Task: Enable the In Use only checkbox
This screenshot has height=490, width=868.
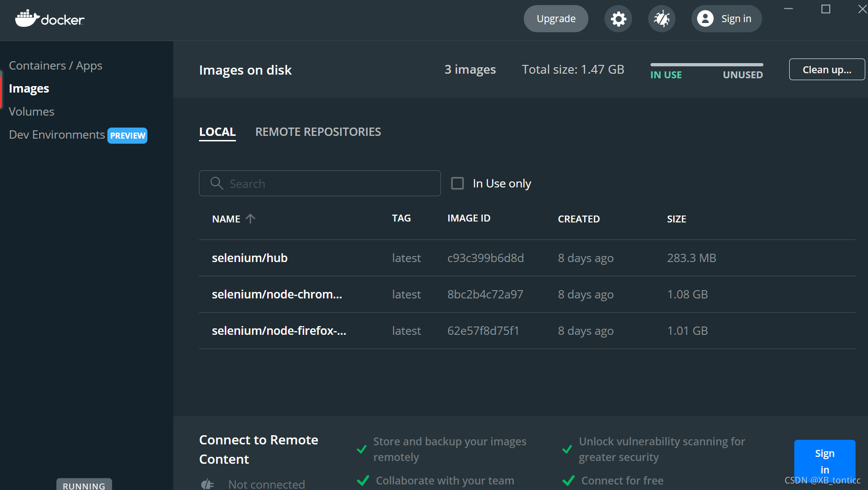Action: coord(457,183)
